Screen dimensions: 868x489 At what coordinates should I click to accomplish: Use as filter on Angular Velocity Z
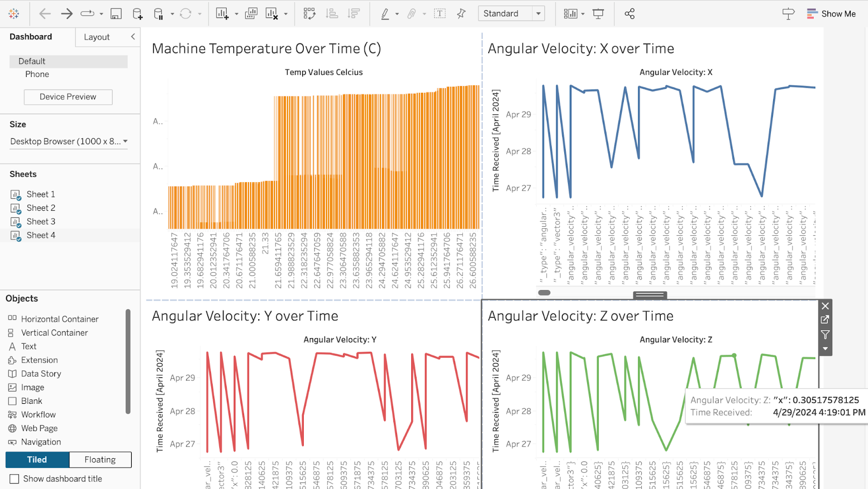[x=825, y=334]
